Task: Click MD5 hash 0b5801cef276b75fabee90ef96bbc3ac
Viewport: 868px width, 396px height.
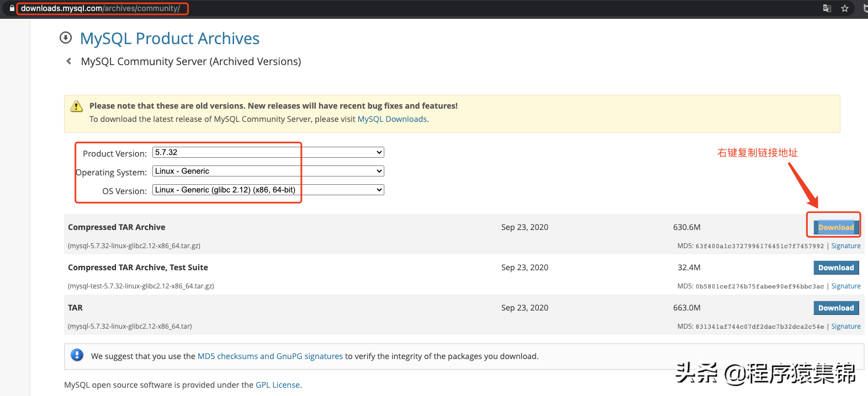Action: (x=760, y=287)
